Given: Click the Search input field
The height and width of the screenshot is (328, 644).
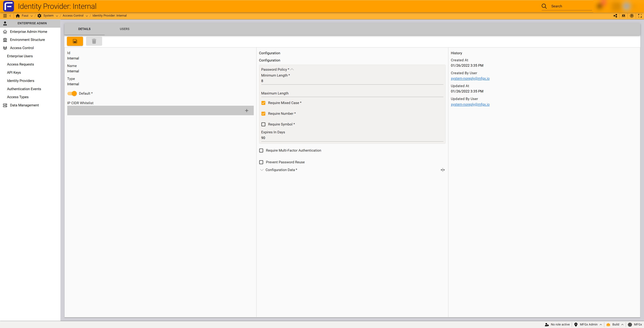Looking at the screenshot, I should coord(571,6).
